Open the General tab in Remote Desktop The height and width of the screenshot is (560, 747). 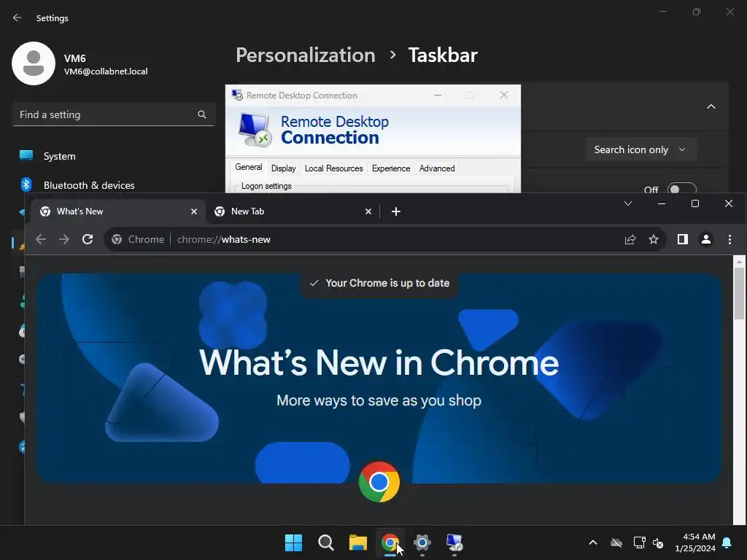[x=249, y=167]
